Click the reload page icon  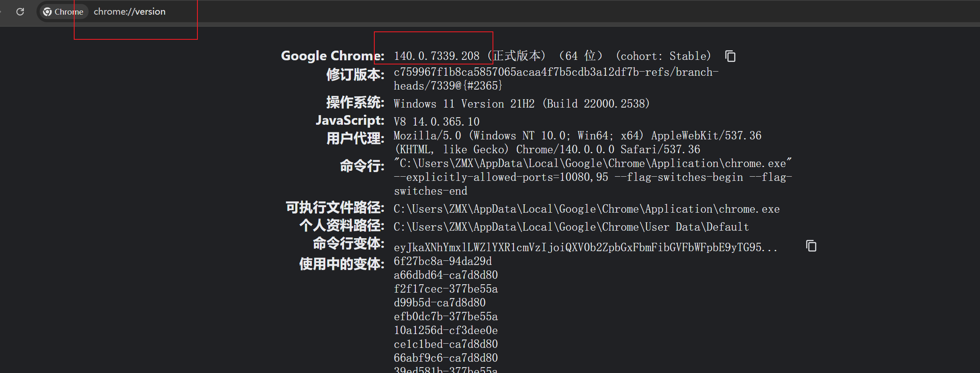[20, 12]
